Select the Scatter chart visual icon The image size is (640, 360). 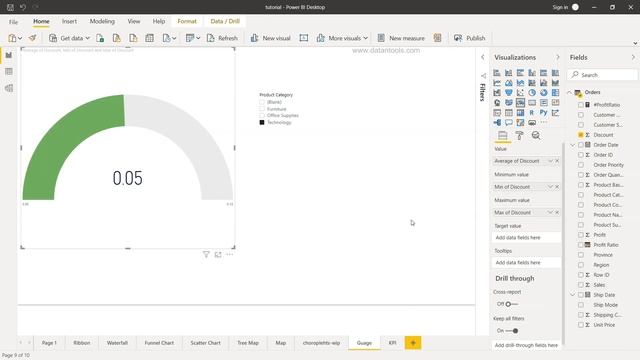[520, 93]
